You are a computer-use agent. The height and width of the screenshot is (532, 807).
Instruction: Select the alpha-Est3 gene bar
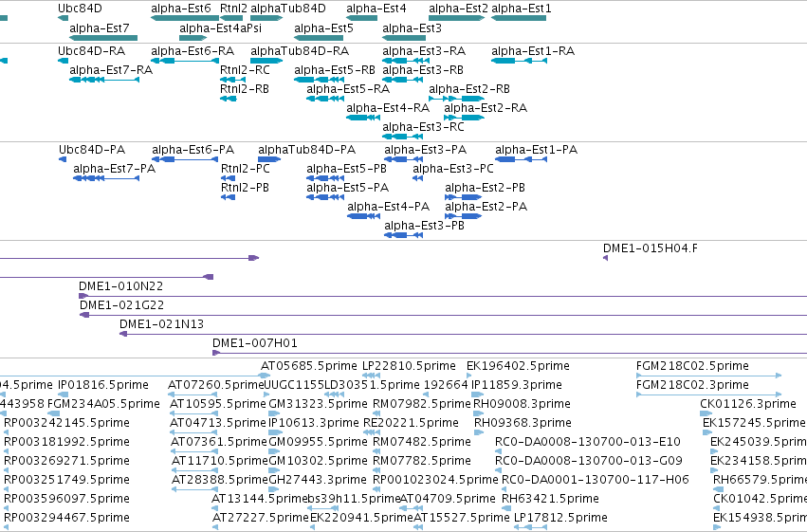[404, 38]
